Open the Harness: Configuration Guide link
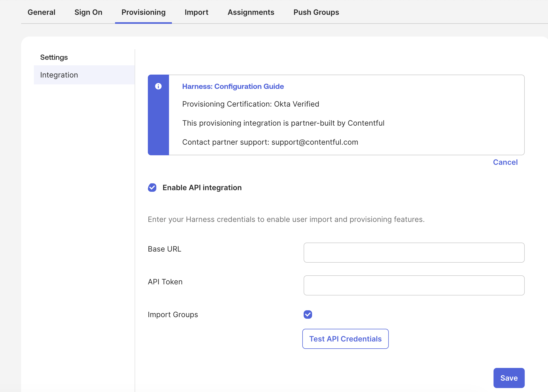 [233, 86]
